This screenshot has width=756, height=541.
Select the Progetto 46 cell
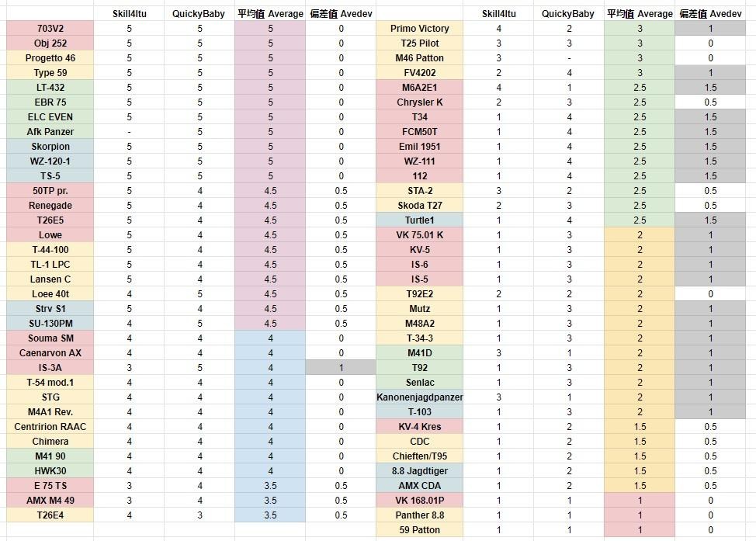50,58
